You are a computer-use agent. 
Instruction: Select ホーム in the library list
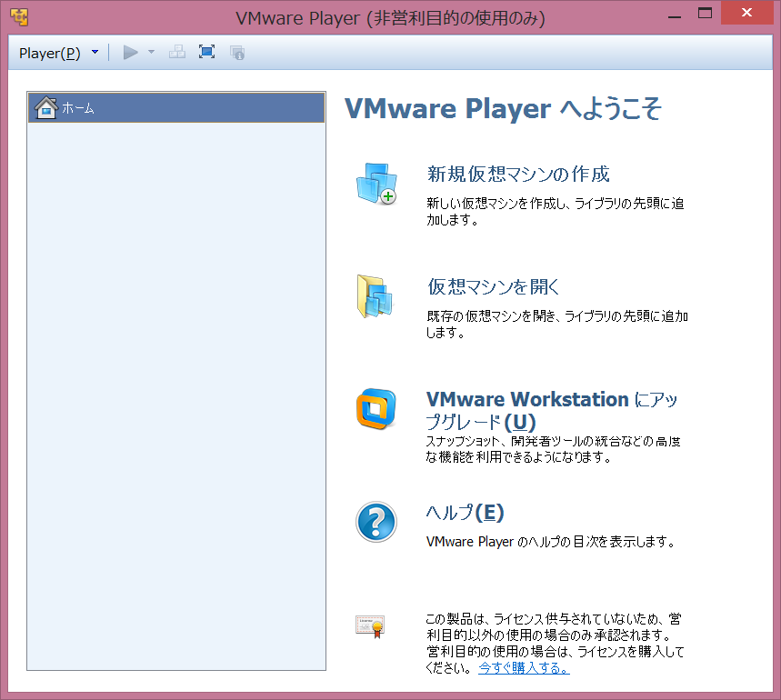click(176, 107)
